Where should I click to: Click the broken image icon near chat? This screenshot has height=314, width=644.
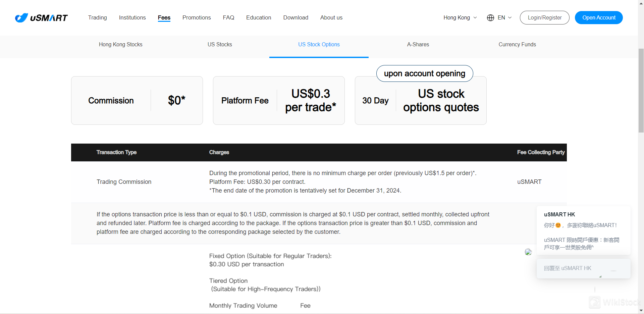coord(528,252)
